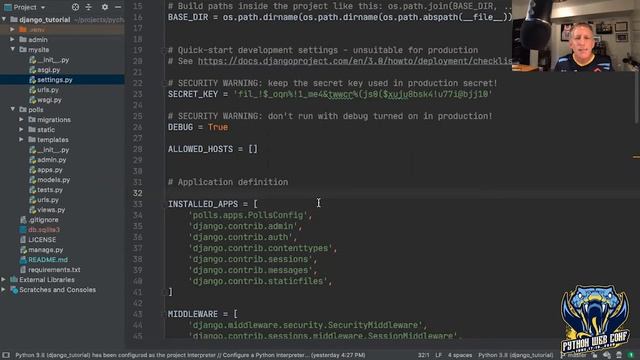The width and height of the screenshot is (640, 360).
Task: Click the mysite folder icon
Action: point(23,49)
